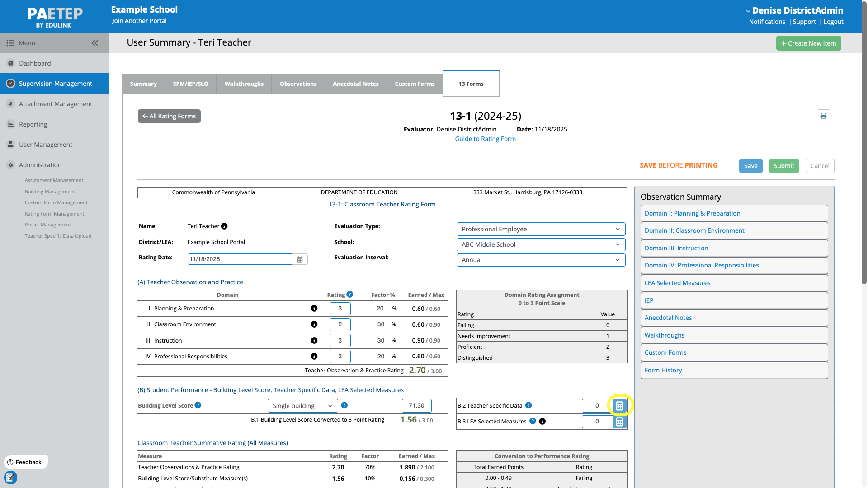The image size is (868, 488).
Task: Expand the Evaluation Type dropdown
Action: pyautogui.click(x=541, y=229)
